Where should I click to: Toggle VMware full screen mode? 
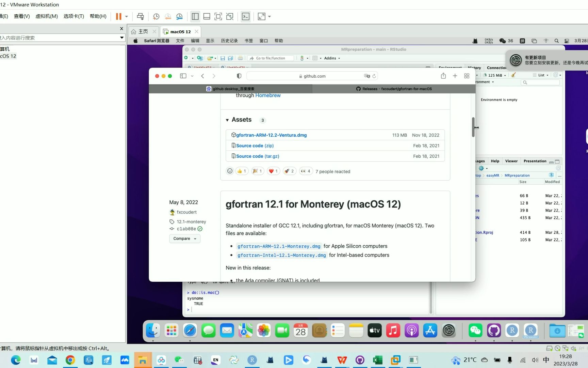click(x=218, y=16)
